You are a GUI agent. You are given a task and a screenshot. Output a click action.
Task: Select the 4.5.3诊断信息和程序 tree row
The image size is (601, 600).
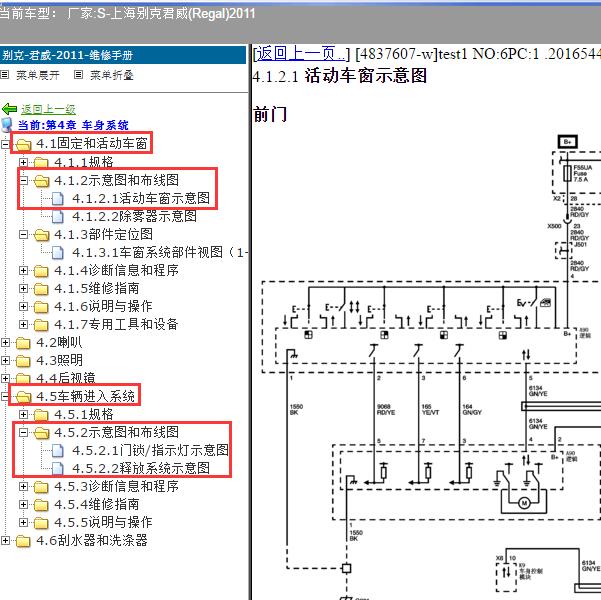[x=116, y=487]
